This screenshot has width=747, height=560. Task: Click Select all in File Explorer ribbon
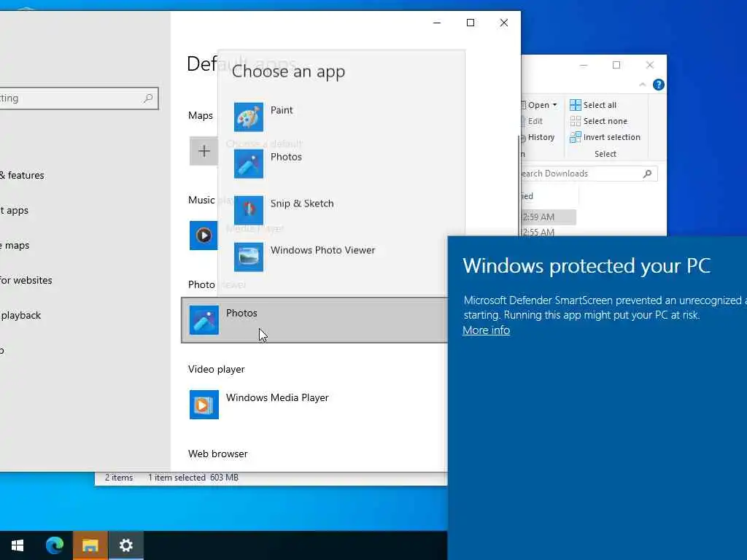tap(593, 105)
